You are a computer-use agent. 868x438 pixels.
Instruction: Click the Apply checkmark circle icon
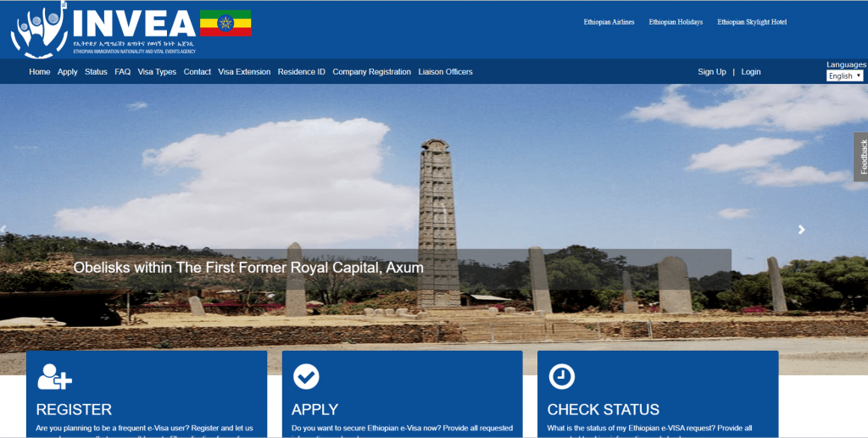pos(306,376)
